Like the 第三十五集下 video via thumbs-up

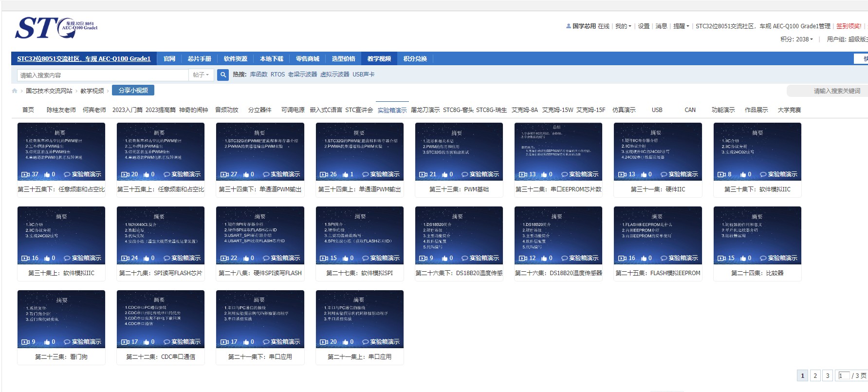tap(47, 174)
